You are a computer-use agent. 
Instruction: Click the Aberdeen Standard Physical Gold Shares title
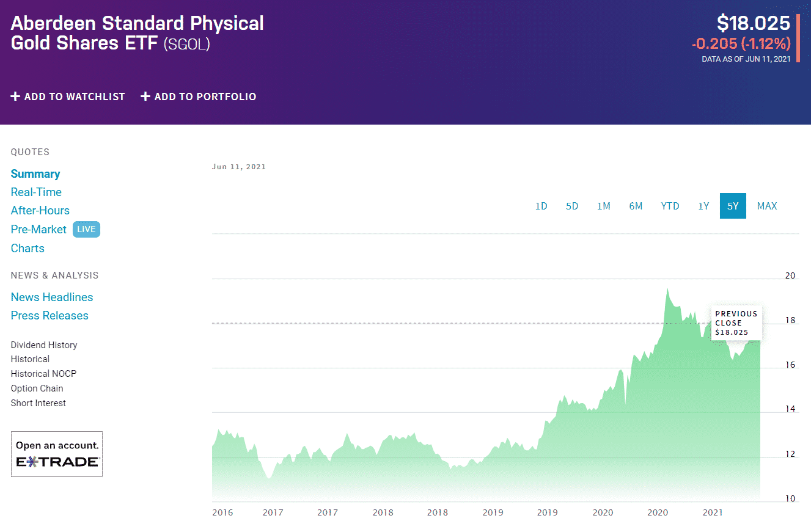click(x=138, y=33)
